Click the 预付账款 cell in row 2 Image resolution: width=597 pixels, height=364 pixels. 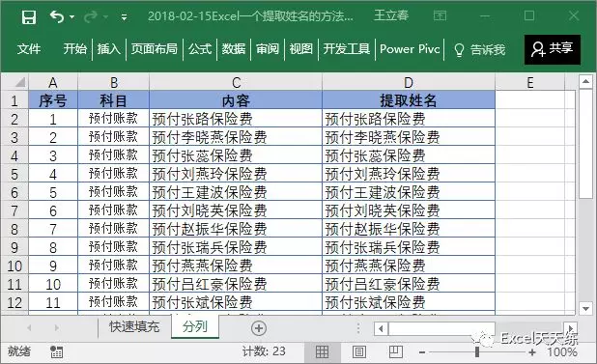113,119
